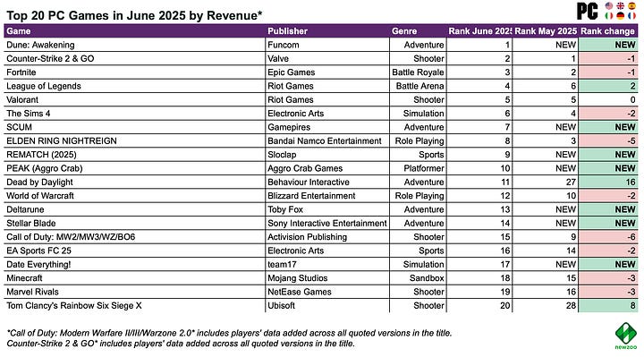Select the SCUM game cell
This screenshot has width=644, height=357.
[135, 127]
